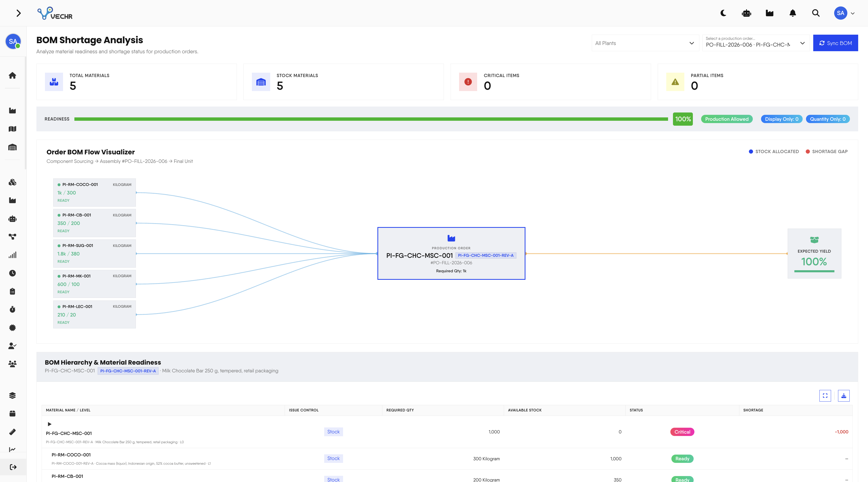Open the search magnifier

[x=816, y=13]
